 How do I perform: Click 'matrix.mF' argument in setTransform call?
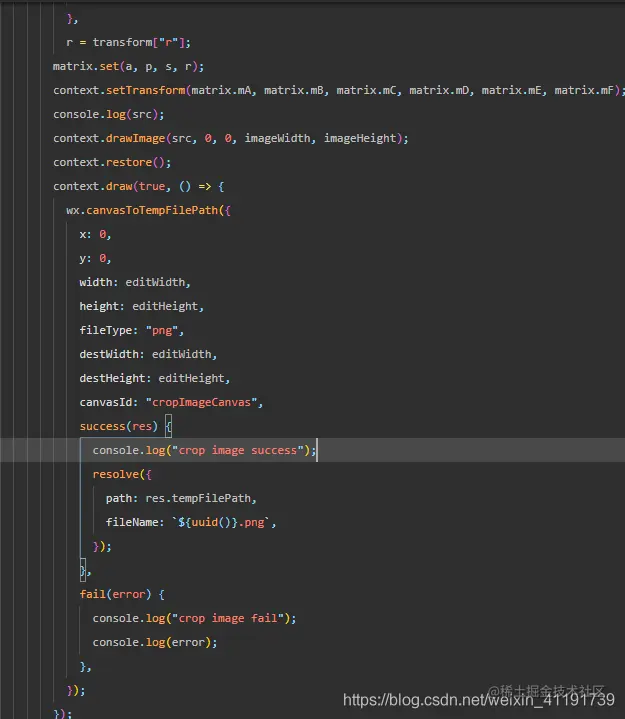584,90
